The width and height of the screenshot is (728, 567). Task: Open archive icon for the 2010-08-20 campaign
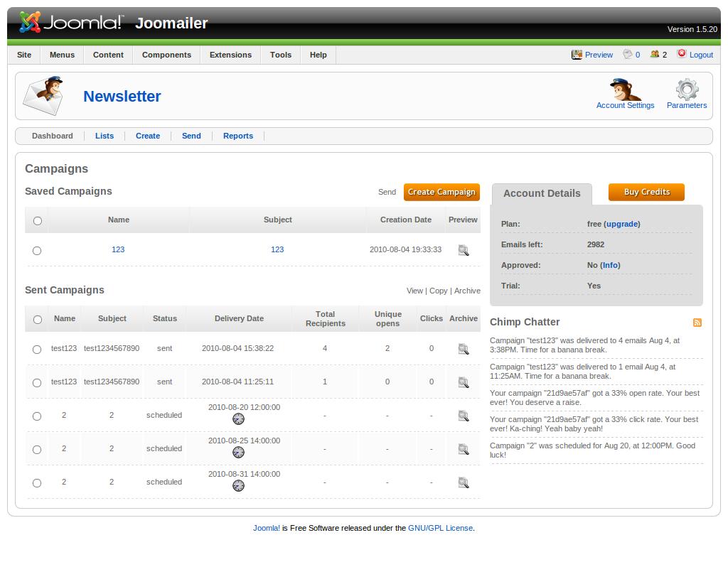pyautogui.click(x=464, y=416)
